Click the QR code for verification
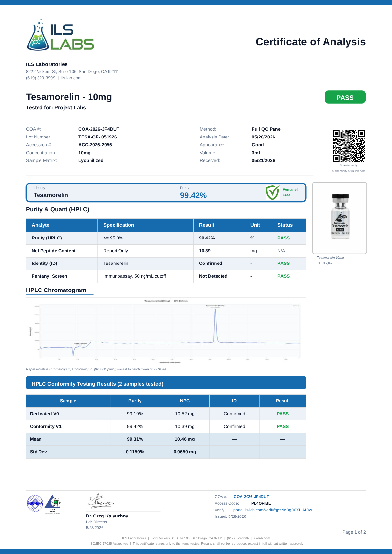392x554 pixels. [349, 146]
